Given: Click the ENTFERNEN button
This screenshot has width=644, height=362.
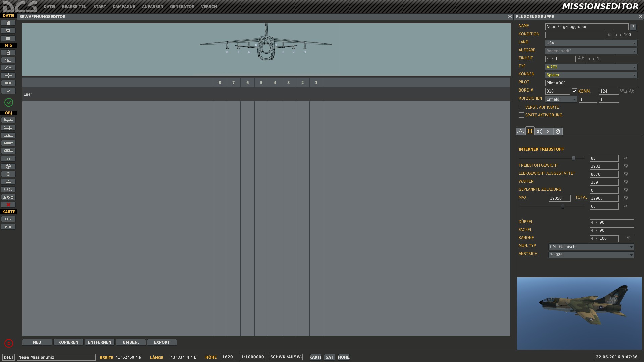Looking at the screenshot, I should (x=99, y=342).
